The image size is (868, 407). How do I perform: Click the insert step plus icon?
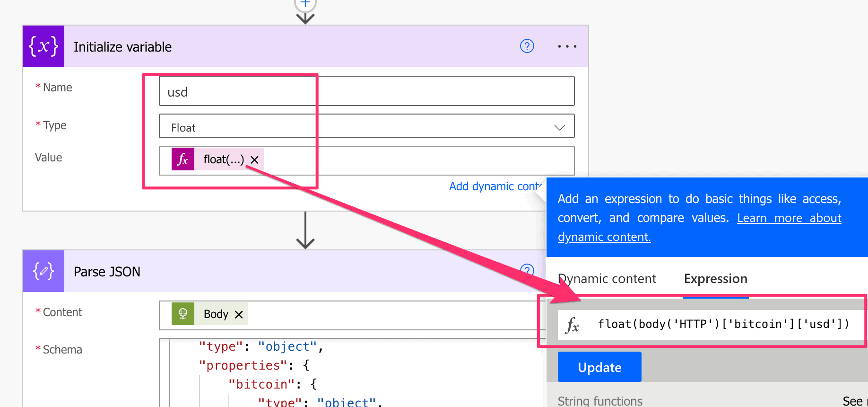coord(305,4)
